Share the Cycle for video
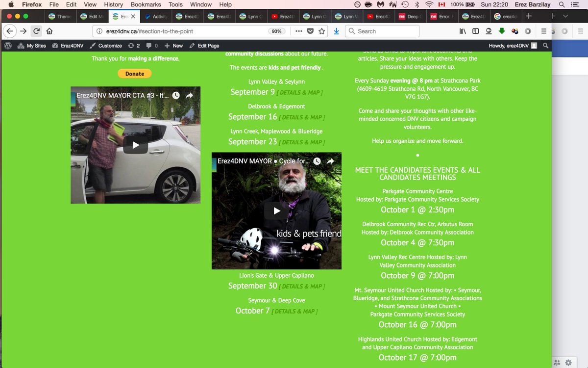 pos(330,161)
